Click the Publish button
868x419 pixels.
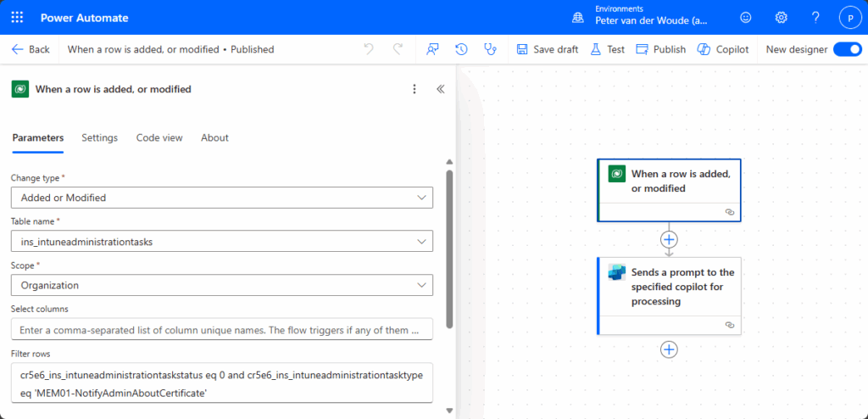(x=660, y=49)
